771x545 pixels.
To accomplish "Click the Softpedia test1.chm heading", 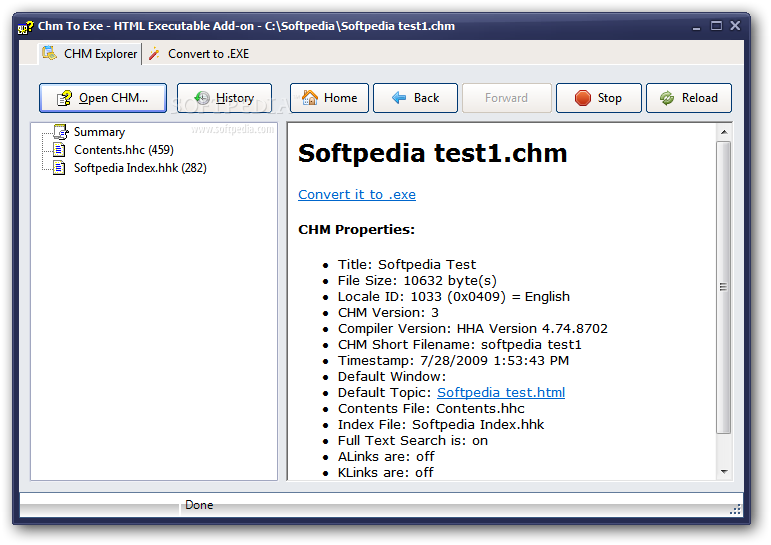I will click(432, 153).
